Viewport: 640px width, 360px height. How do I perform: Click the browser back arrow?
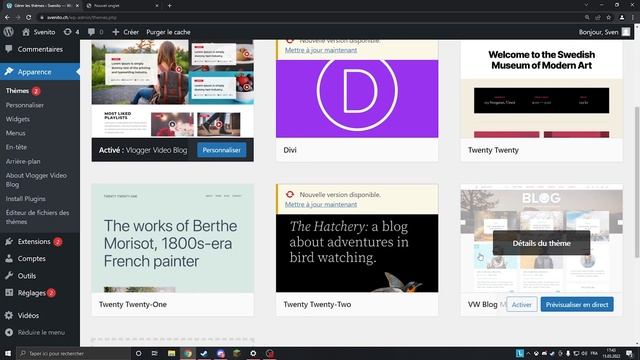click(x=7, y=18)
